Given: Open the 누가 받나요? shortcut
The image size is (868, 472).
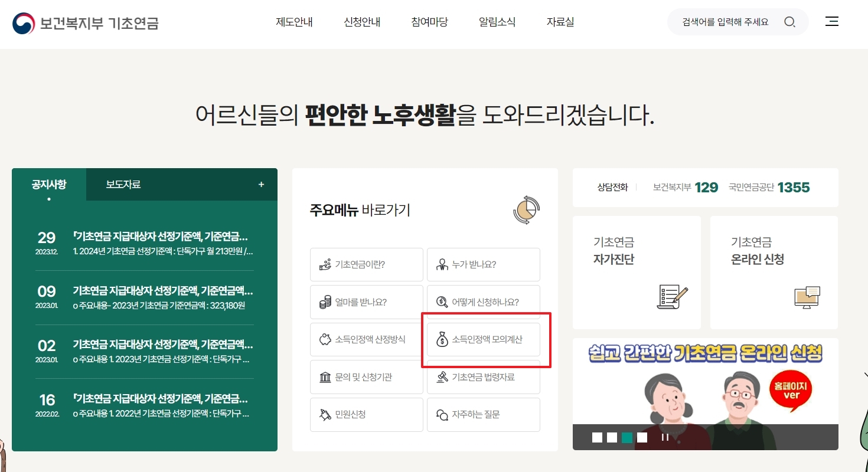Looking at the screenshot, I should click(x=484, y=264).
